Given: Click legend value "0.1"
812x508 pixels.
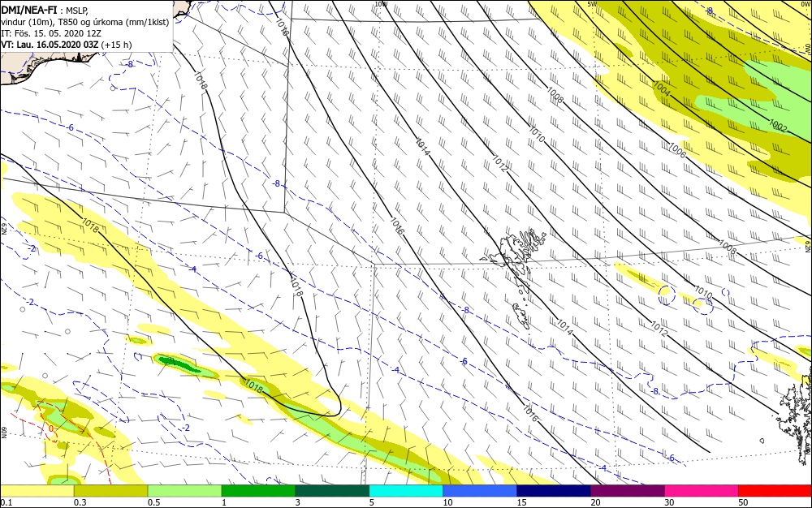Looking at the screenshot, I should [6, 502].
